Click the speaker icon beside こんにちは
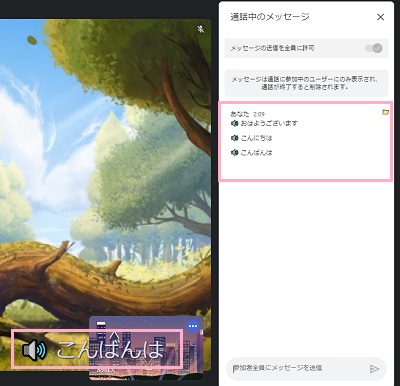 (x=235, y=138)
